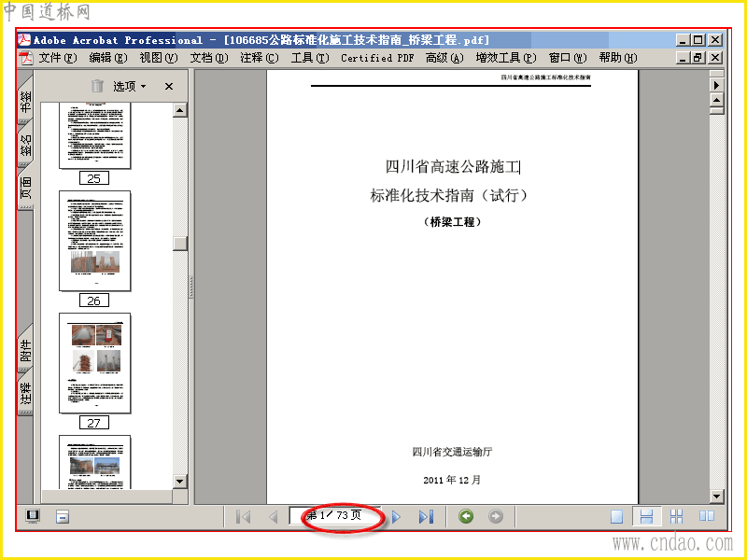Enable continuous page layout
This screenshot has width=747, height=560.
coord(646,517)
